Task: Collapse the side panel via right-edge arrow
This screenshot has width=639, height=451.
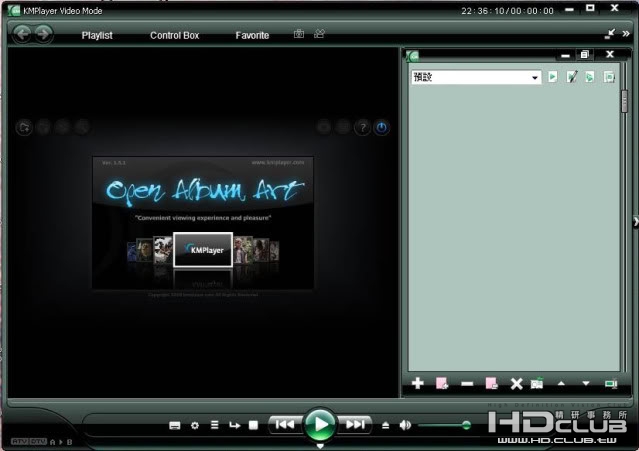Action: tap(635, 222)
